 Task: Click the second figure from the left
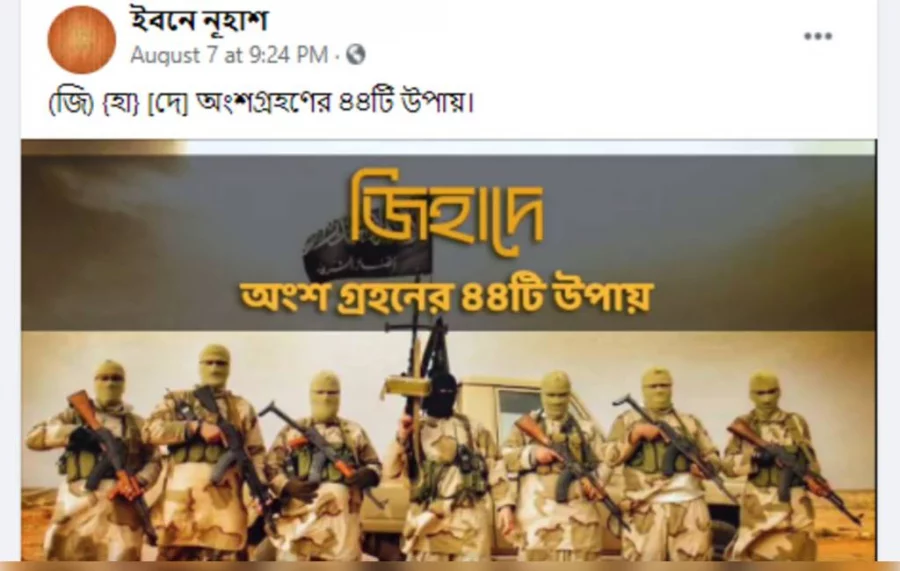pyautogui.click(x=207, y=453)
